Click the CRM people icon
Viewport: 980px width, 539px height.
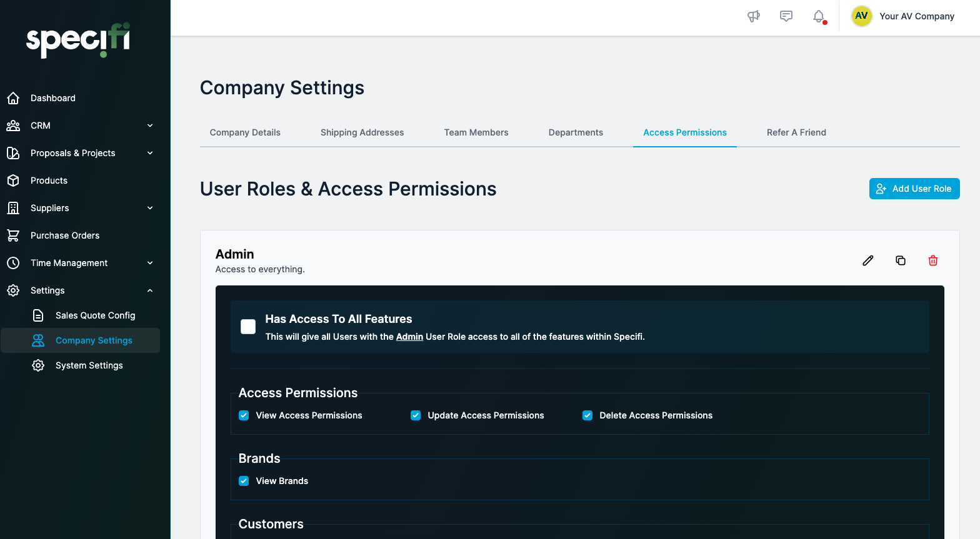point(13,126)
